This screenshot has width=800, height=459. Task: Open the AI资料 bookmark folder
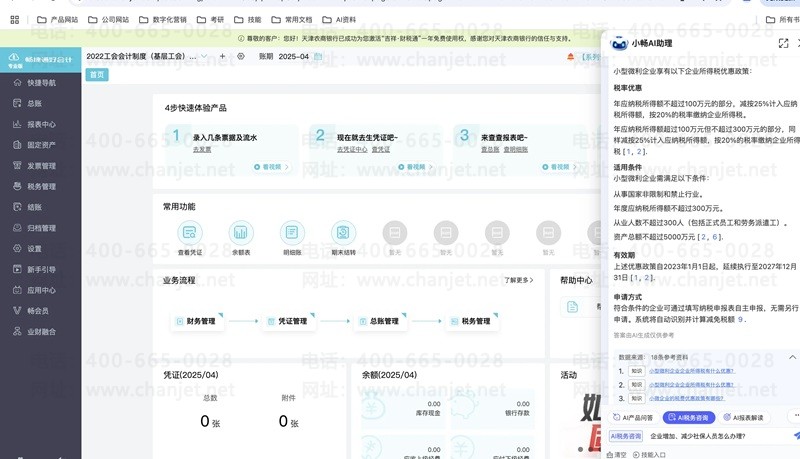(x=339, y=19)
